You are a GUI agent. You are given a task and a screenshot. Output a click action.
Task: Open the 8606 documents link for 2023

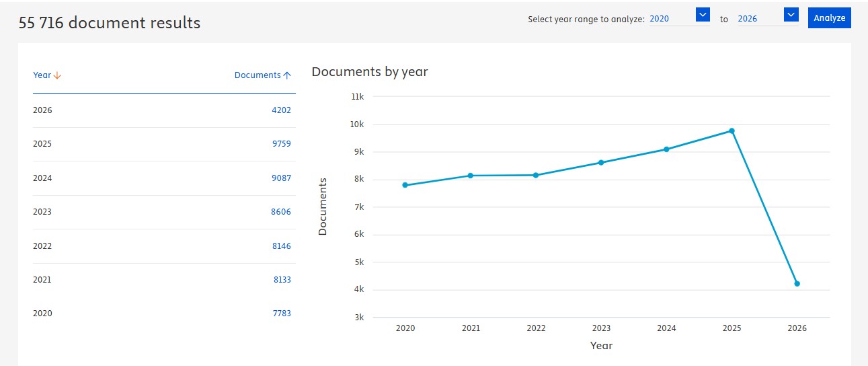click(x=281, y=212)
